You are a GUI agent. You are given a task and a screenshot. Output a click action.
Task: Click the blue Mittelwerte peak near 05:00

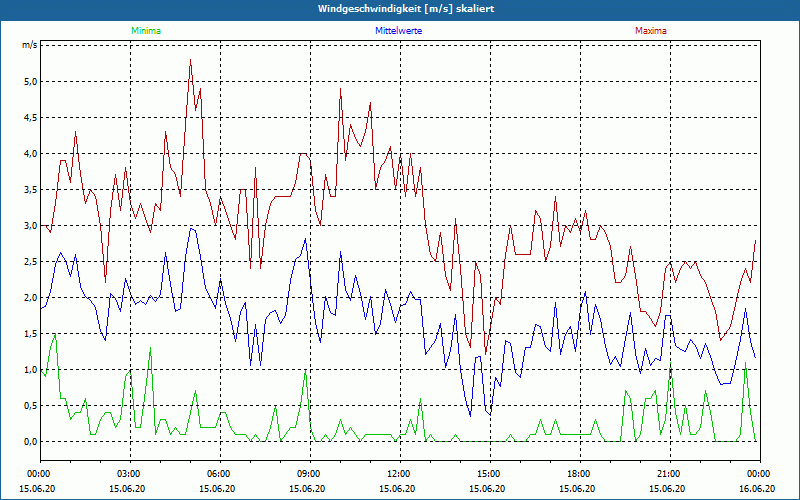(x=191, y=229)
